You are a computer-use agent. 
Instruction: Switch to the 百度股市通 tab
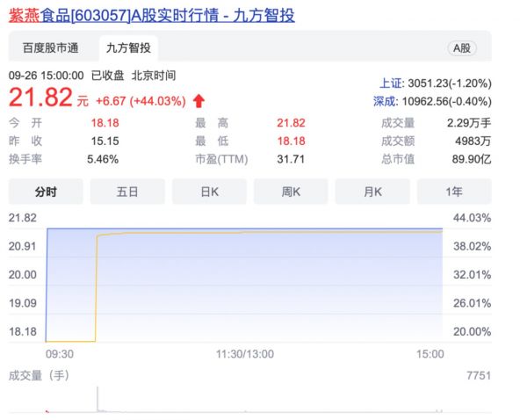pos(50,47)
